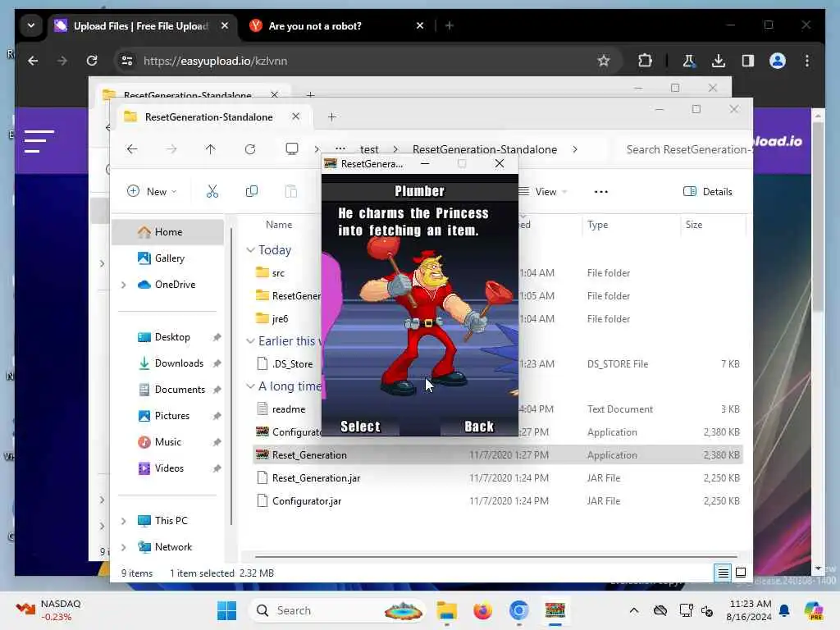Open browser extensions puzzle icon

(645, 61)
